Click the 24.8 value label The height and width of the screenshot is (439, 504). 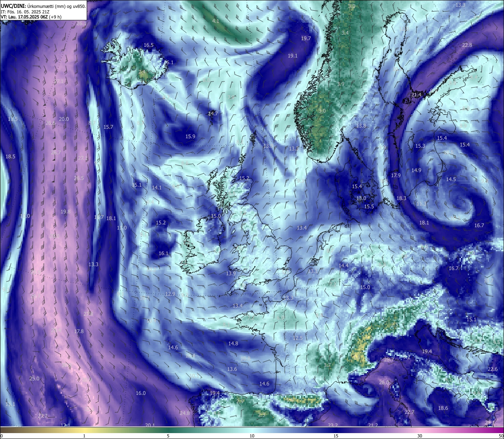pyautogui.click(x=184, y=413)
